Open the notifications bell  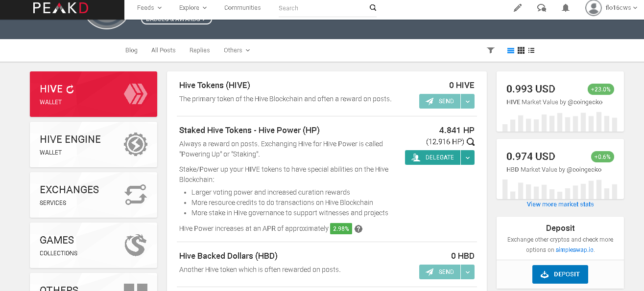[566, 8]
